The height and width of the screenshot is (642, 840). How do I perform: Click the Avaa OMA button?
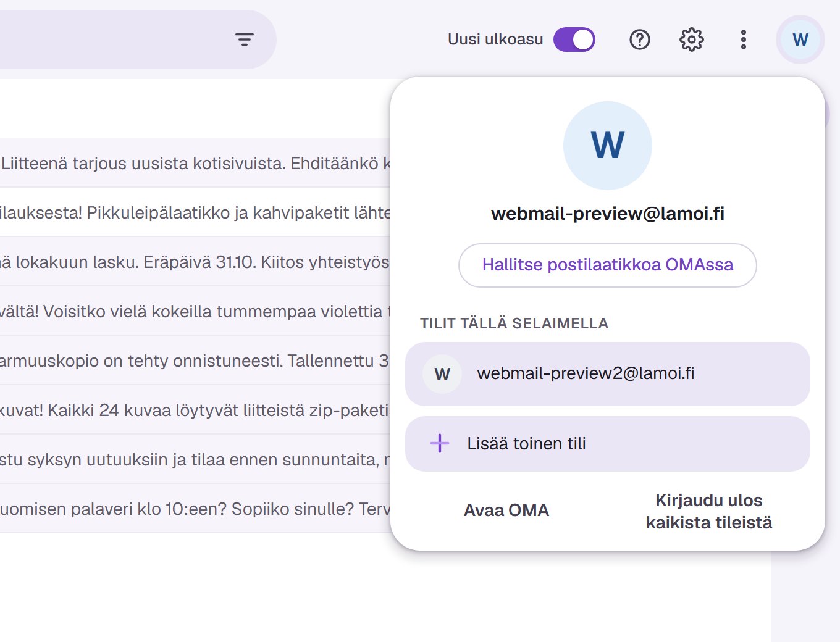point(506,511)
